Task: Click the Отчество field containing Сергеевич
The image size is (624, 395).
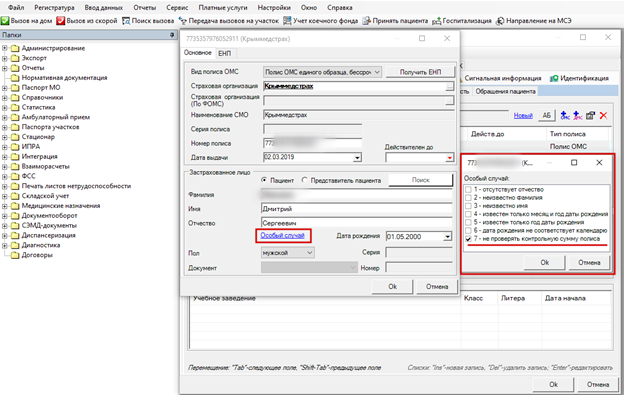Action: (x=357, y=223)
